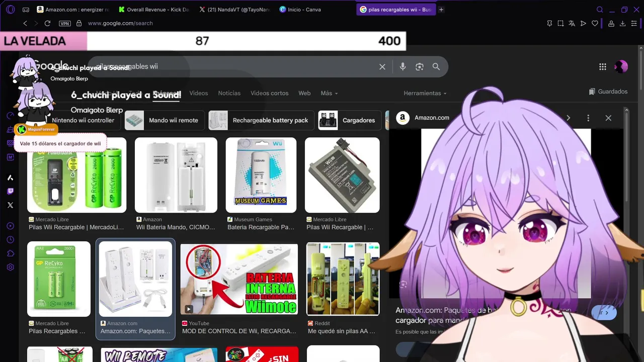Open the Videos cortos search tab
This screenshot has height=362, width=644.
click(270, 93)
